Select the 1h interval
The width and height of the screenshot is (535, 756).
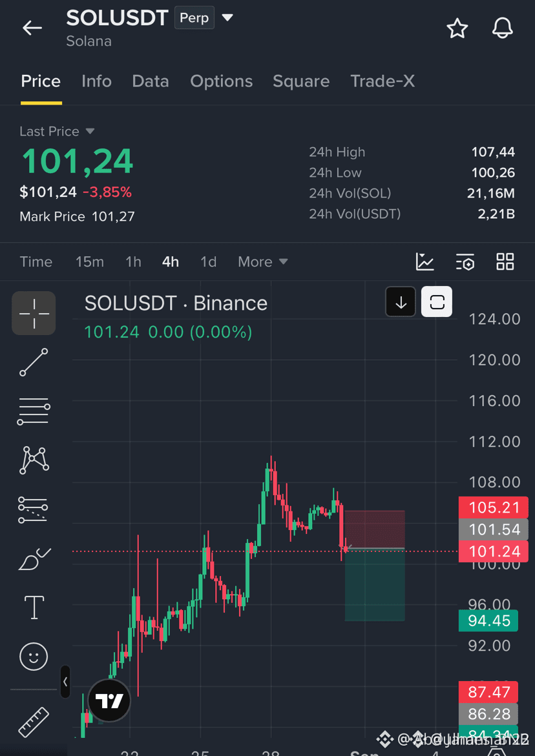point(134,262)
